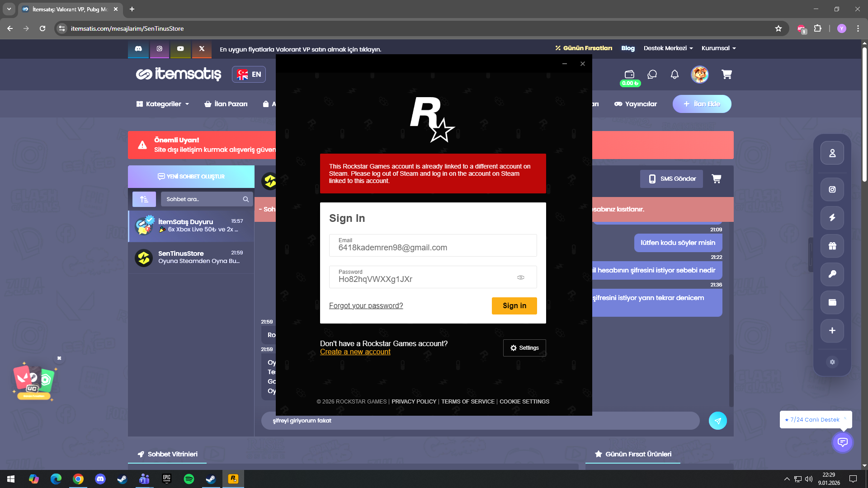
Task: Open the Cookie Settings footer link
Action: [x=524, y=402]
